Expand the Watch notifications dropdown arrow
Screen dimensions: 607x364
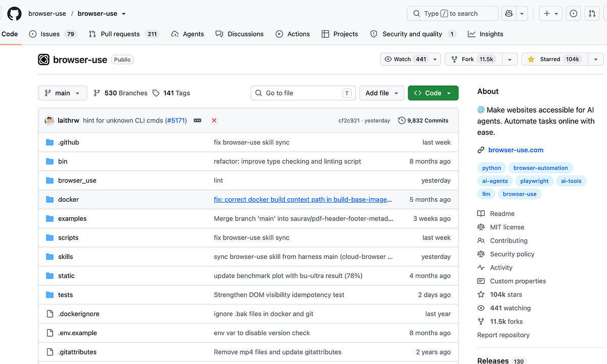click(x=435, y=59)
